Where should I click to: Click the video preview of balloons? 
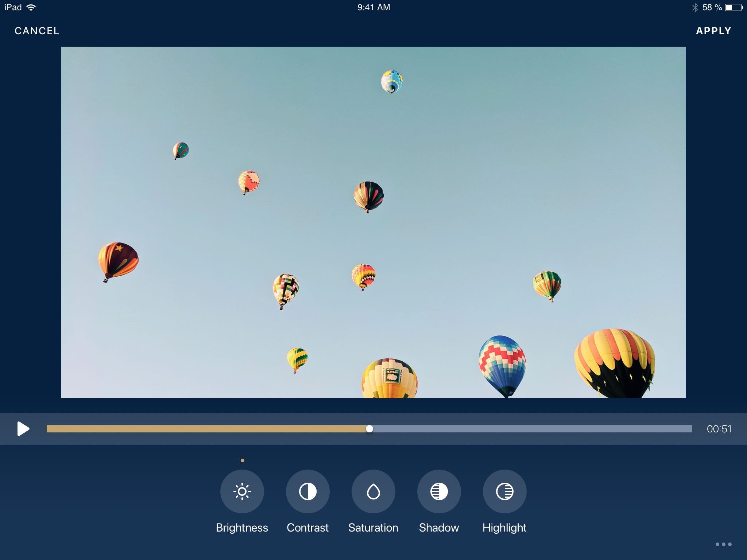tap(373, 222)
